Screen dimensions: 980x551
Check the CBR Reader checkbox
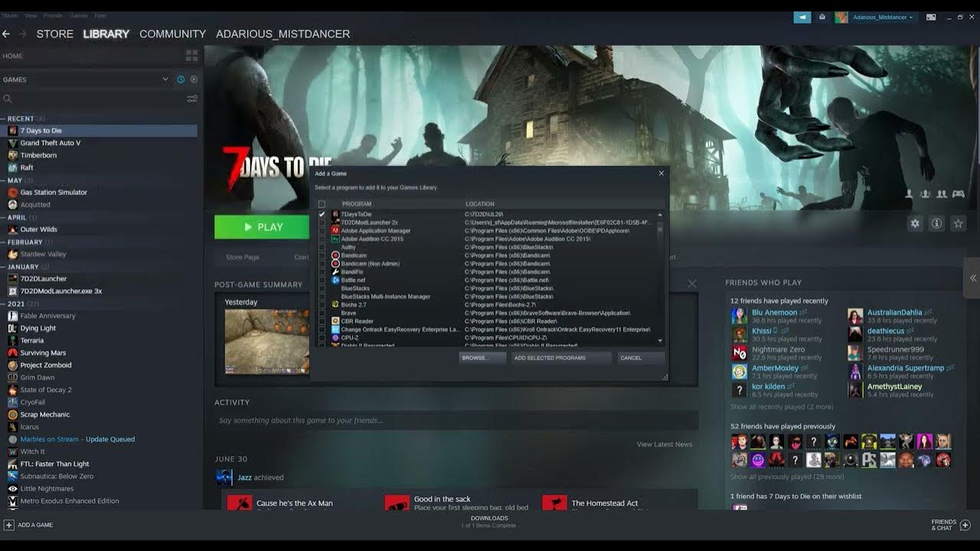[322, 321]
